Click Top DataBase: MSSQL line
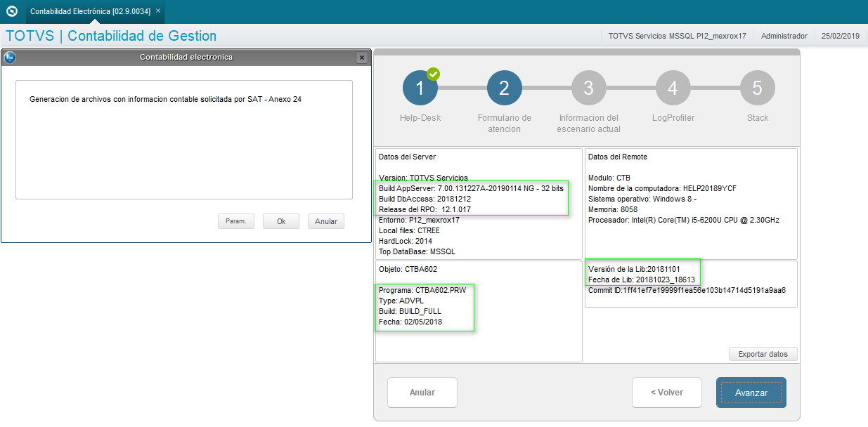Image resolution: width=868 pixels, height=427 pixels. coord(417,251)
